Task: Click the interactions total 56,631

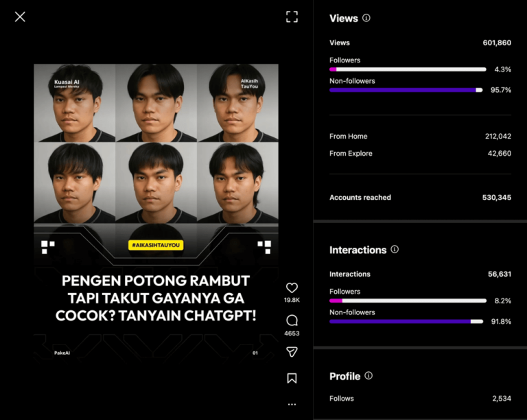Action: (x=500, y=274)
